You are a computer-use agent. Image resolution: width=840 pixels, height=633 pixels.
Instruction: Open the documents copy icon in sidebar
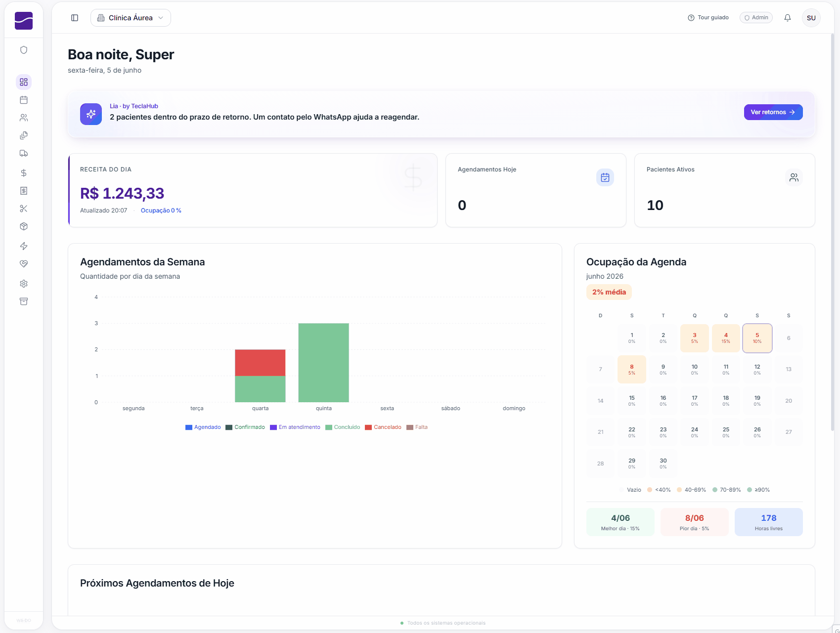(x=24, y=135)
